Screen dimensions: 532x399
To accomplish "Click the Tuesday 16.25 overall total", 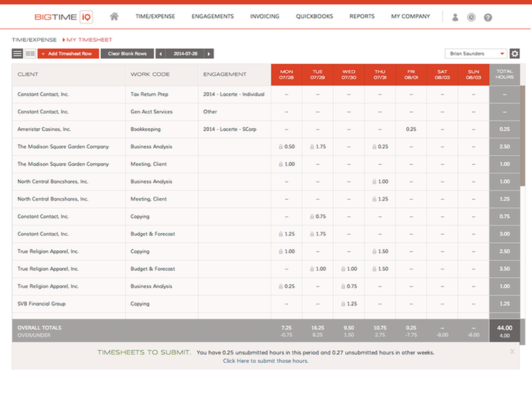I will pos(318,328).
